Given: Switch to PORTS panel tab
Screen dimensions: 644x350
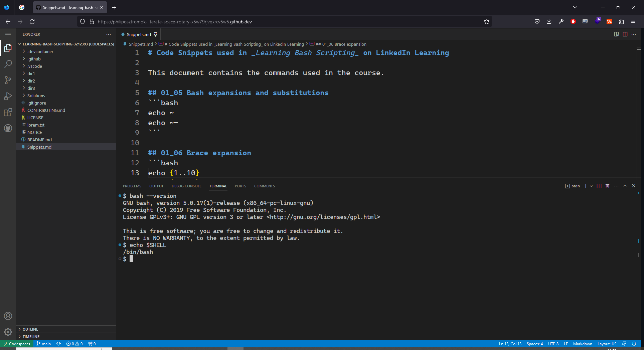Looking at the screenshot, I should coord(240,186).
